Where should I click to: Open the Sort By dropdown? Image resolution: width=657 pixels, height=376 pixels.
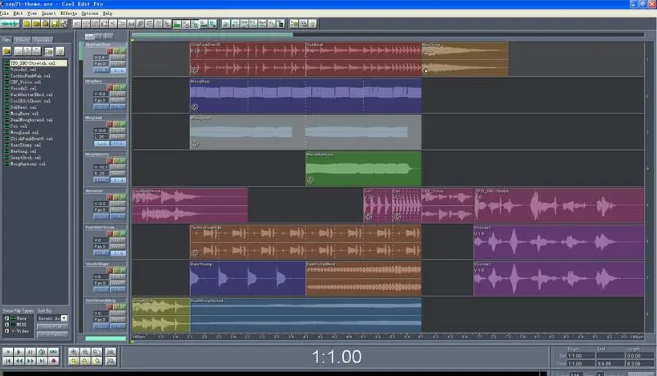(52, 318)
